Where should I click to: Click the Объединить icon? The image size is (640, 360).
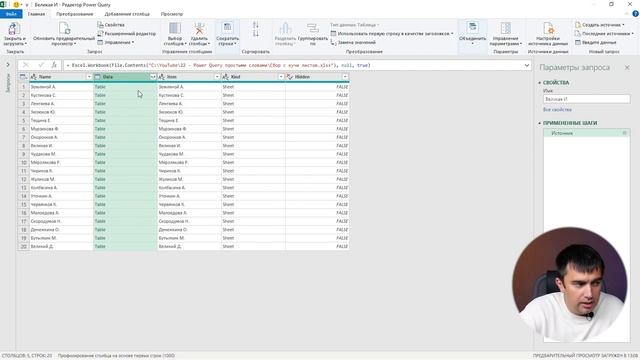coord(473,28)
